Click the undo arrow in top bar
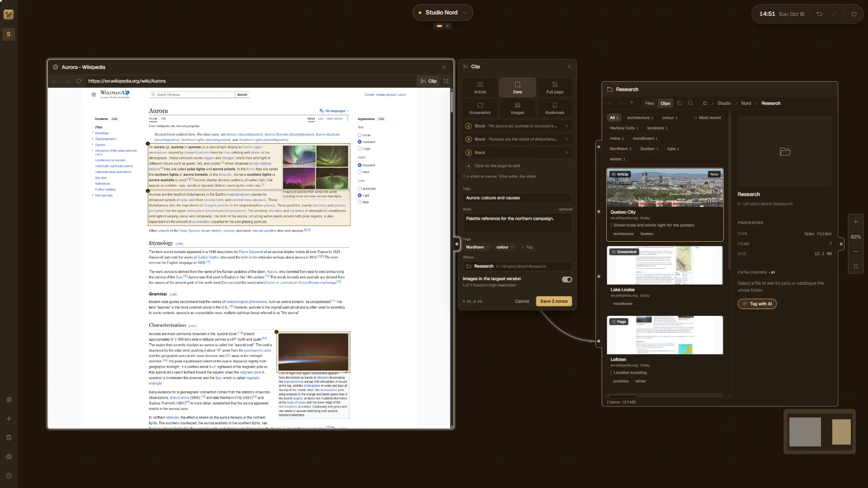868x488 pixels. pyautogui.click(x=819, y=14)
